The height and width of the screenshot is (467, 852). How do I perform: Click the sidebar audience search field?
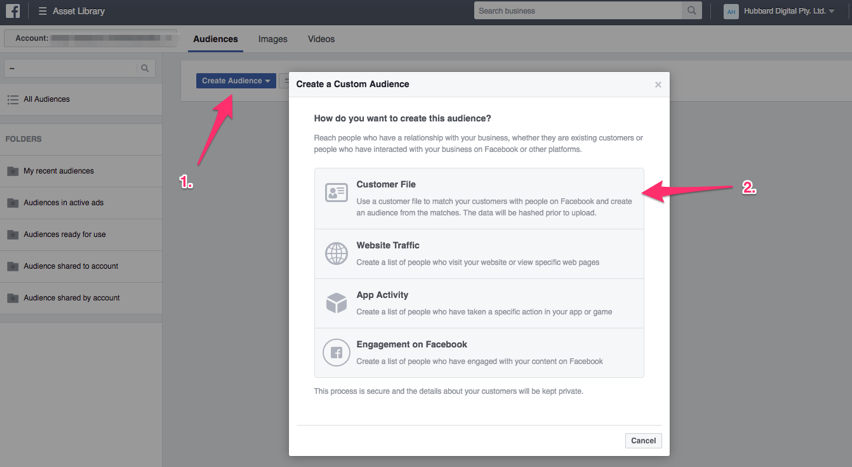coord(71,68)
